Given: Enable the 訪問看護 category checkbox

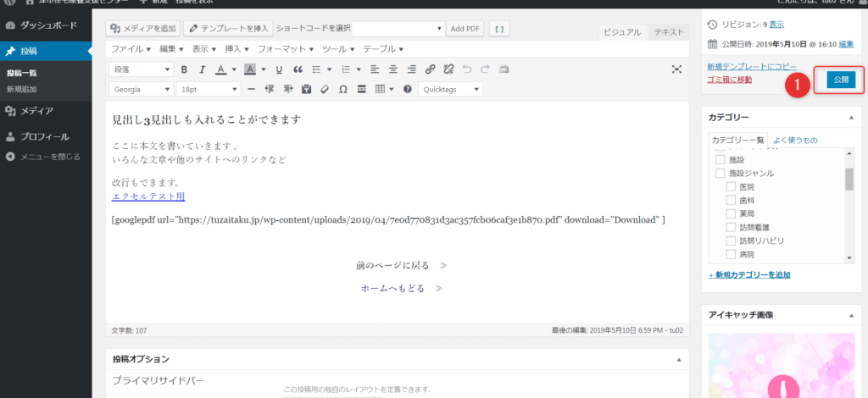Looking at the screenshot, I should tap(731, 228).
